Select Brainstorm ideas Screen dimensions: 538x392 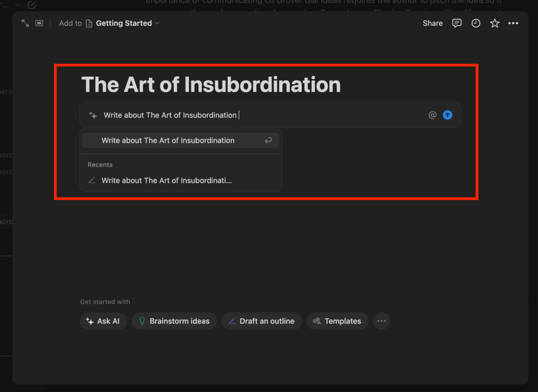174,321
